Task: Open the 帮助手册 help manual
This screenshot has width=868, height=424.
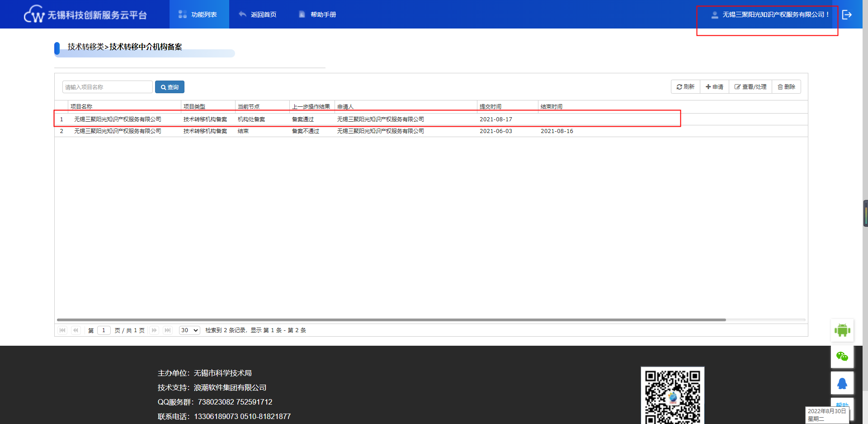Action: coord(317,14)
